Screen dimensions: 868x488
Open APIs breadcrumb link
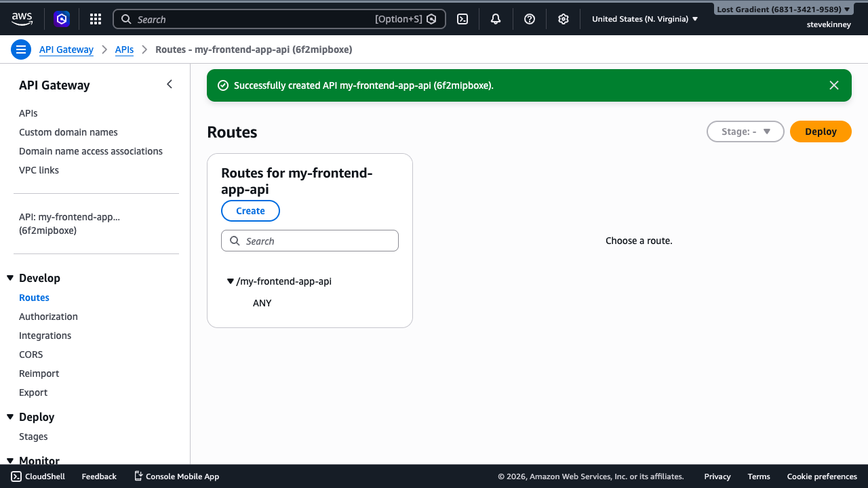pyautogui.click(x=124, y=49)
